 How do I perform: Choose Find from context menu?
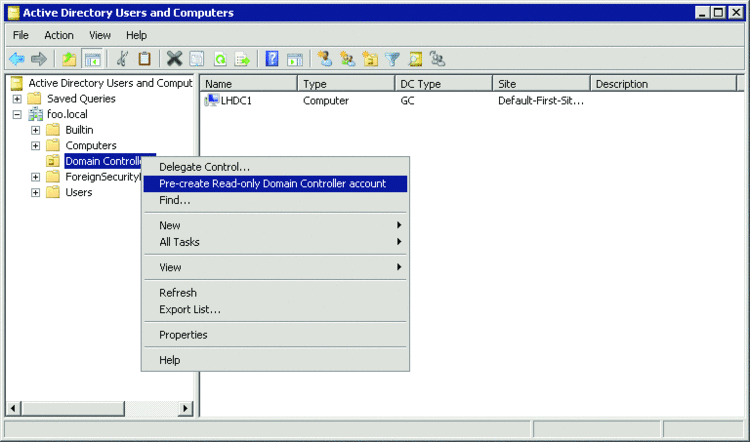[x=275, y=200]
